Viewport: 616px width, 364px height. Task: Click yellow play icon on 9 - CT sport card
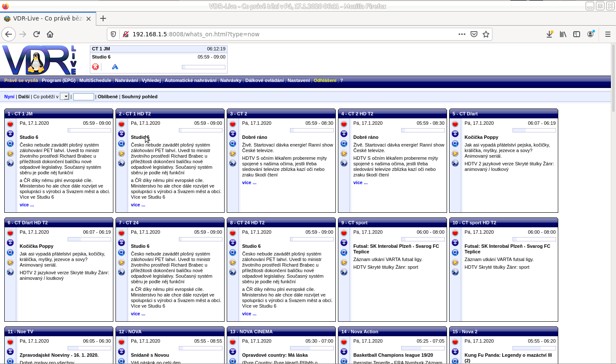(344, 262)
